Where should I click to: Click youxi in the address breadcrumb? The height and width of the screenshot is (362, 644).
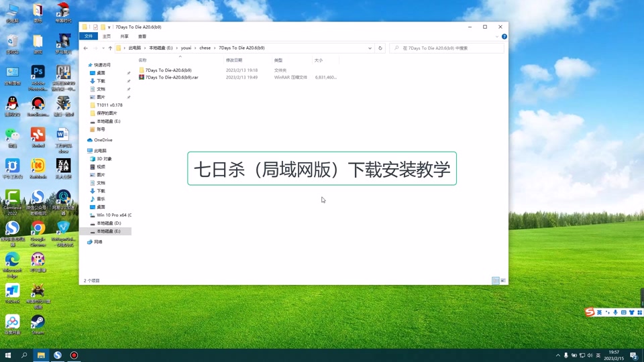pyautogui.click(x=186, y=48)
